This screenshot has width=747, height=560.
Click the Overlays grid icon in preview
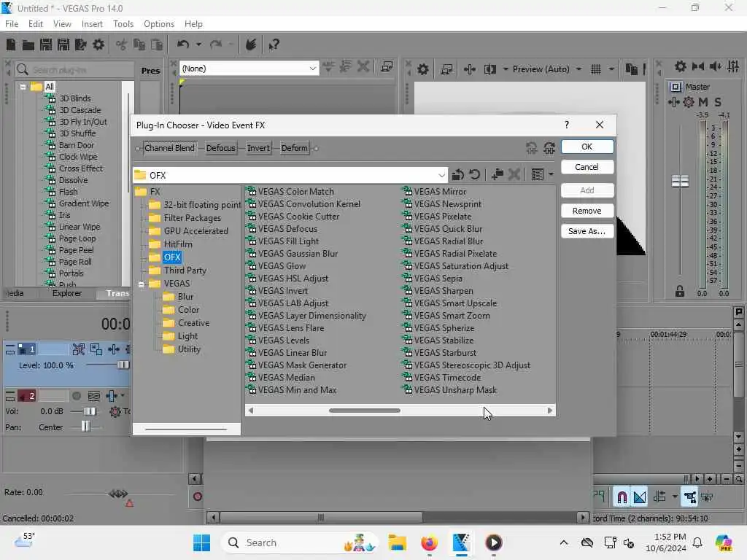595,69
